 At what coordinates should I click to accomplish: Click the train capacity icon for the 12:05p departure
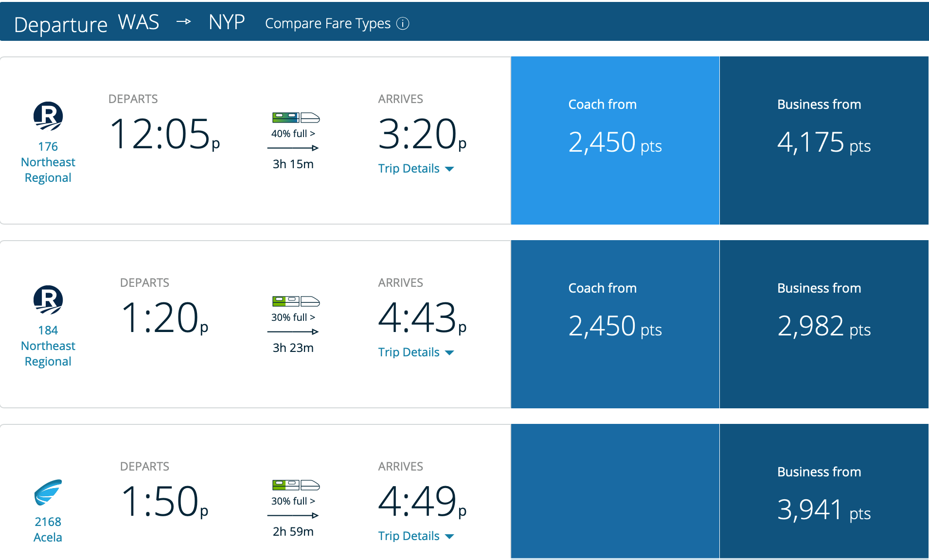296,118
